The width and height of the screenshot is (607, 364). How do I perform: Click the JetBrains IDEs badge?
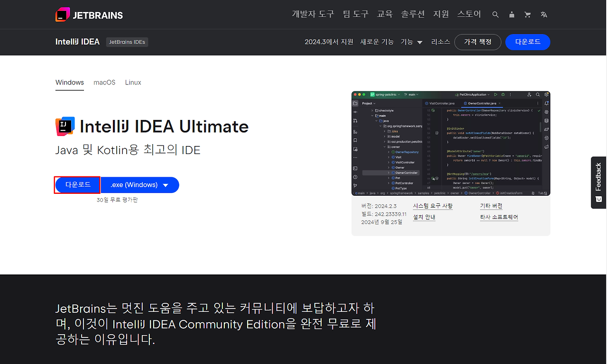127,42
